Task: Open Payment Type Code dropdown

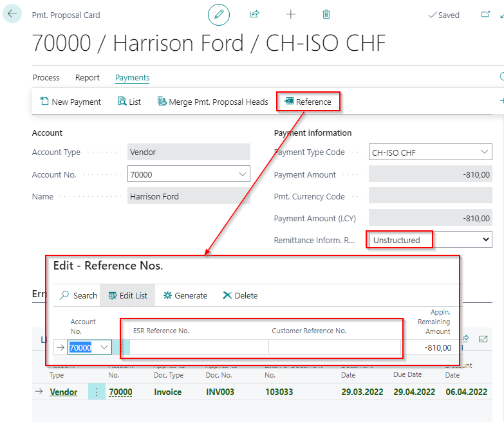Action: (485, 152)
